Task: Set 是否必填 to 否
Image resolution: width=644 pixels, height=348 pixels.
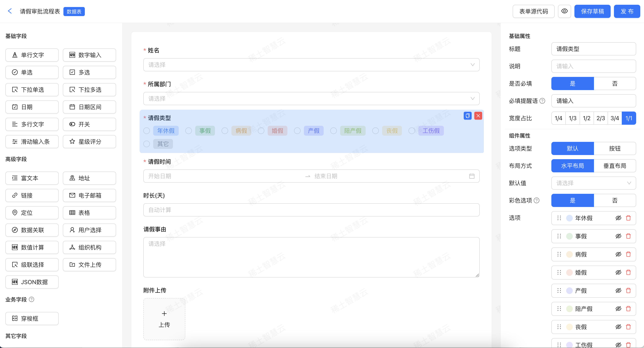Action: (x=615, y=84)
